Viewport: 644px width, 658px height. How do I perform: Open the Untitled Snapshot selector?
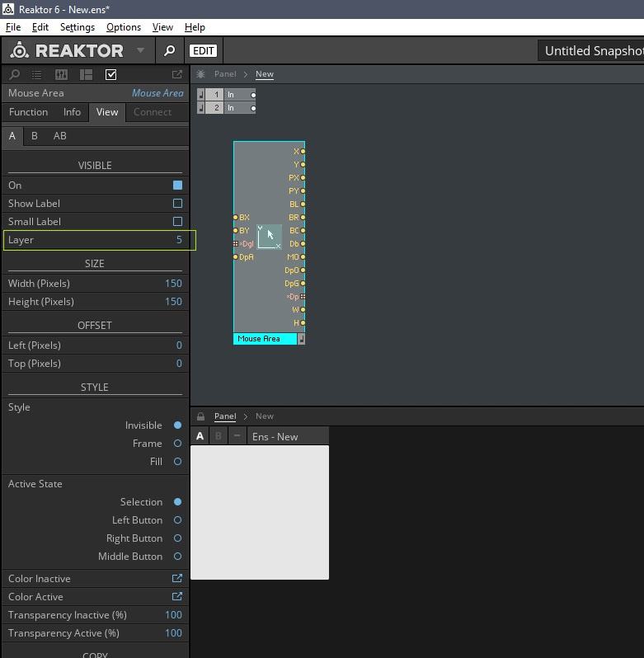coord(590,51)
